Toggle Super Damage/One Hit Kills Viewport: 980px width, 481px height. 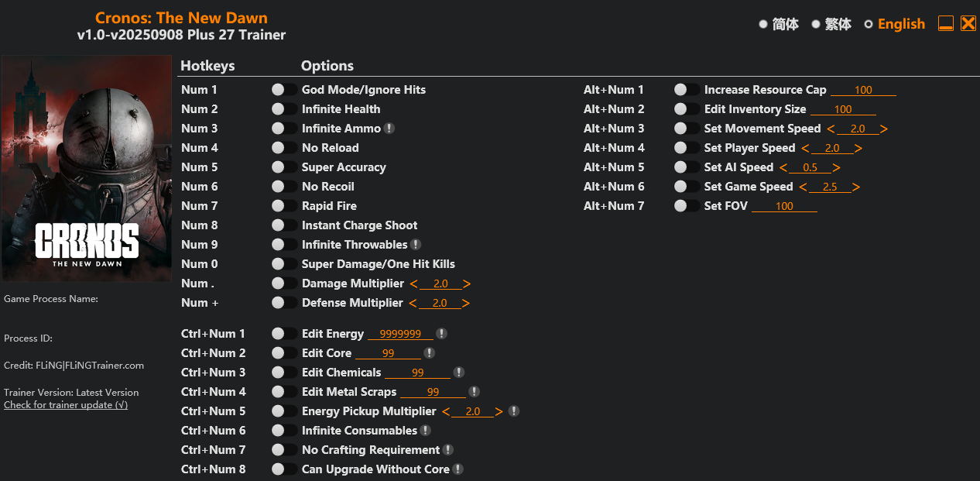click(284, 264)
